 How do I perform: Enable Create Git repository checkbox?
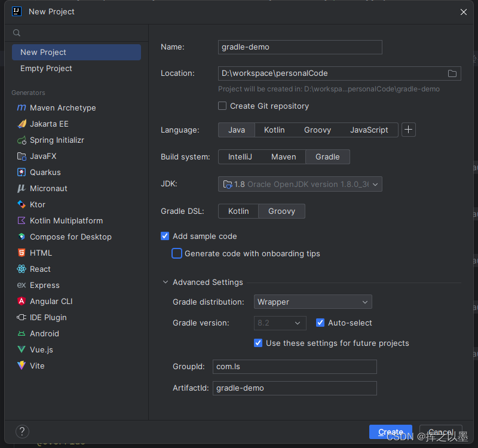(222, 106)
